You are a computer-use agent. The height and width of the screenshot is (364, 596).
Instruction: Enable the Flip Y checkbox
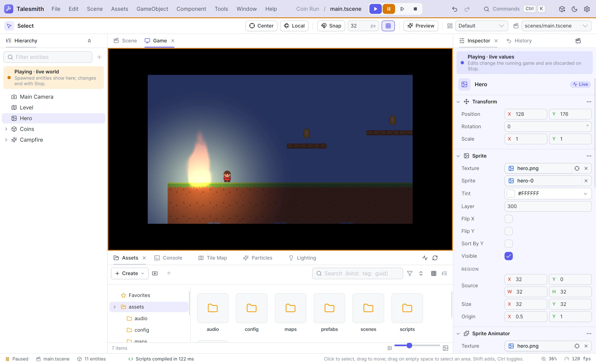coord(508,231)
